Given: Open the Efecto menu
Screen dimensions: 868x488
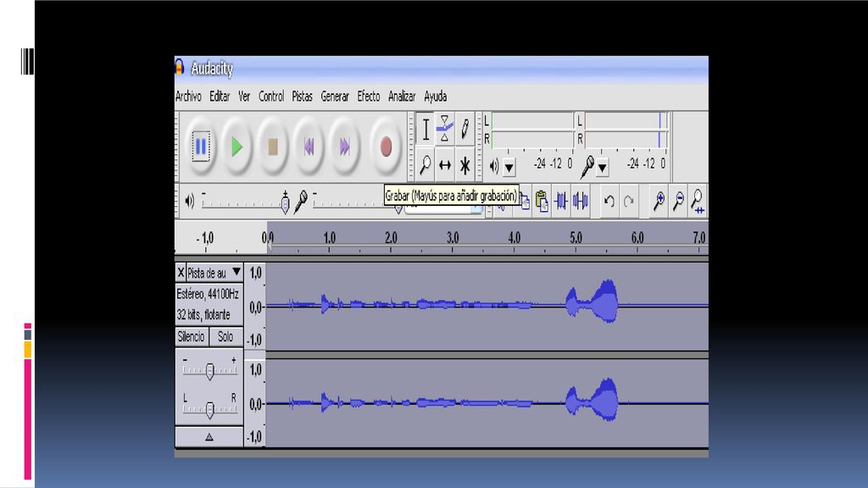Looking at the screenshot, I should pyautogui.click(x=369, y=97).
